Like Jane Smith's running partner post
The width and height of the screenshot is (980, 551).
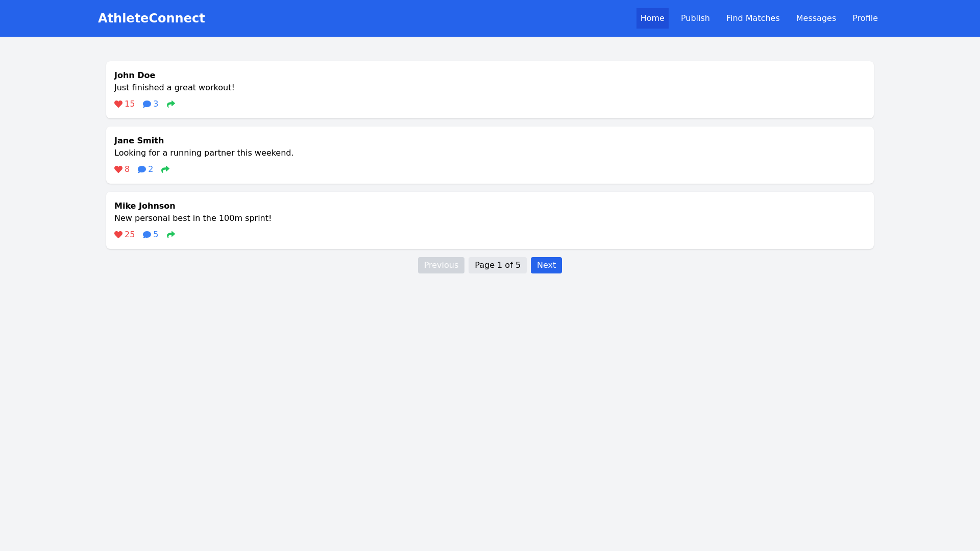(121, 169)
